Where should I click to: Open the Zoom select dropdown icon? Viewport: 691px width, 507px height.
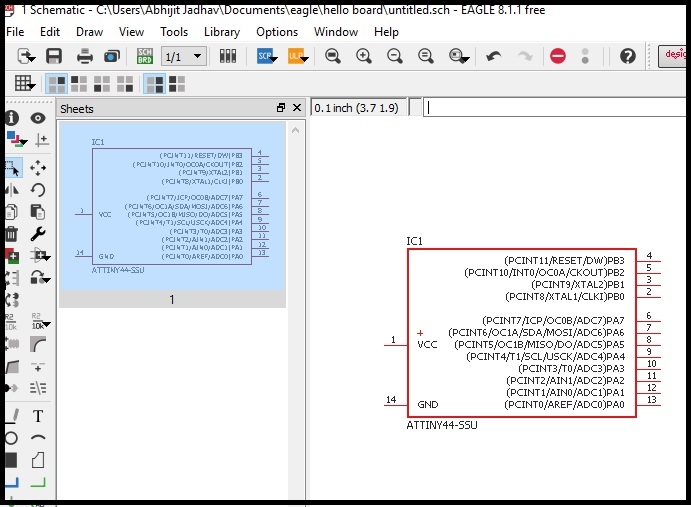pyautogui.click(x=459, y=56)
